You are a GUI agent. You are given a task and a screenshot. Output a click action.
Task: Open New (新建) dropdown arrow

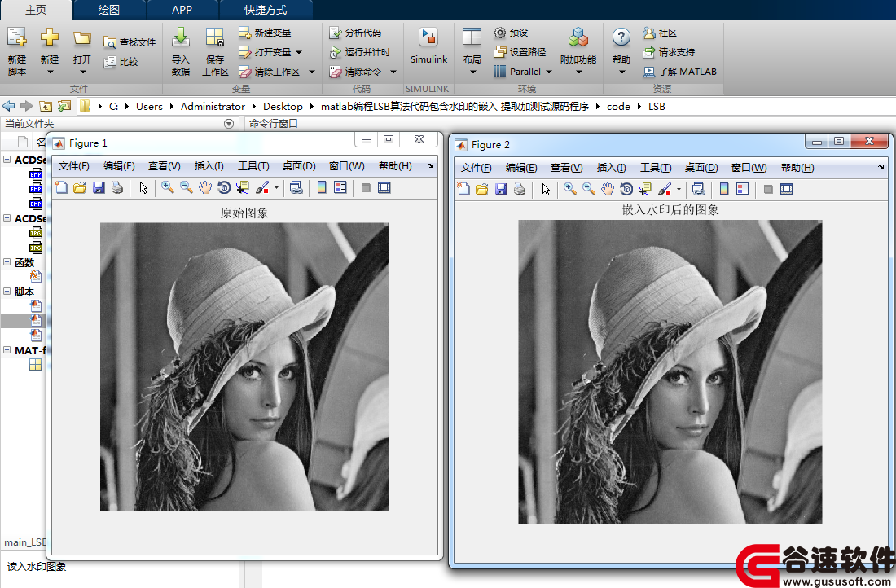[x=50, y=72]
